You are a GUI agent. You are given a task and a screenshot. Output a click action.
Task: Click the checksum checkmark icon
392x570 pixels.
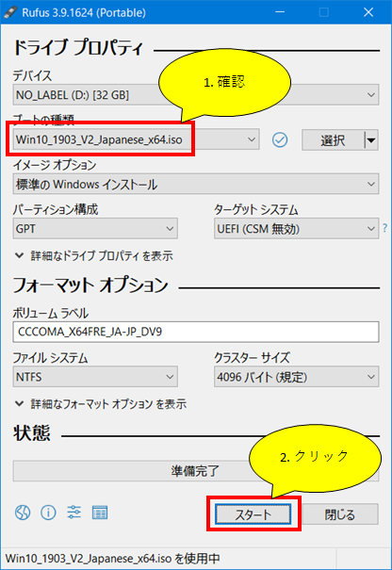pos(280,139)
